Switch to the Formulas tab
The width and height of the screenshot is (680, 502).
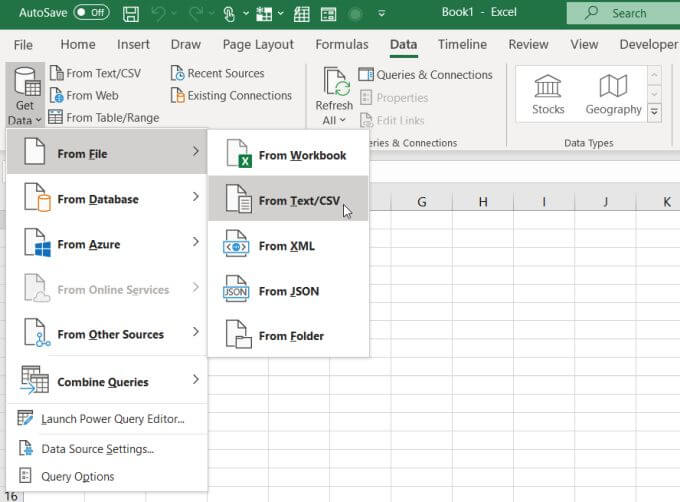click(341, 44)
